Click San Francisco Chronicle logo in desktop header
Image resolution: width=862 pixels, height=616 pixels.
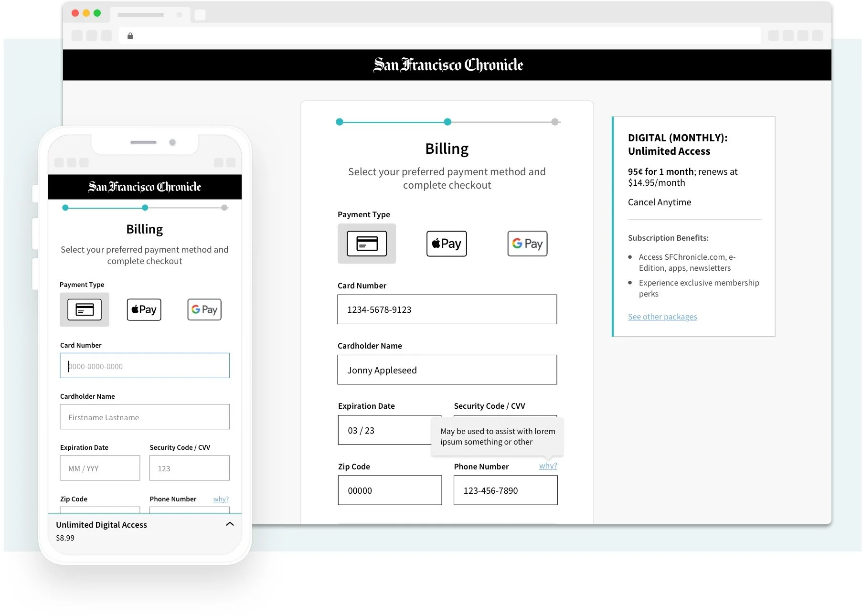pyautogui.click(x=448, y=64)
